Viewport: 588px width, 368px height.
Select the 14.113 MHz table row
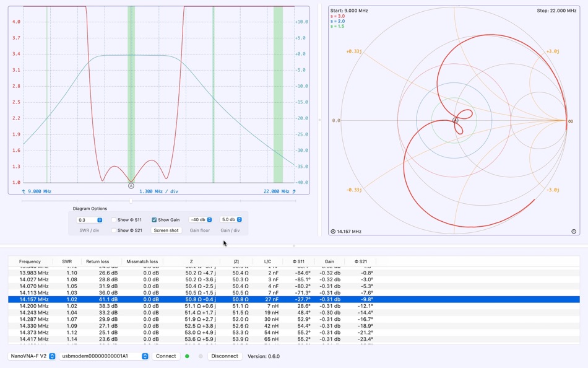point(293,292)
